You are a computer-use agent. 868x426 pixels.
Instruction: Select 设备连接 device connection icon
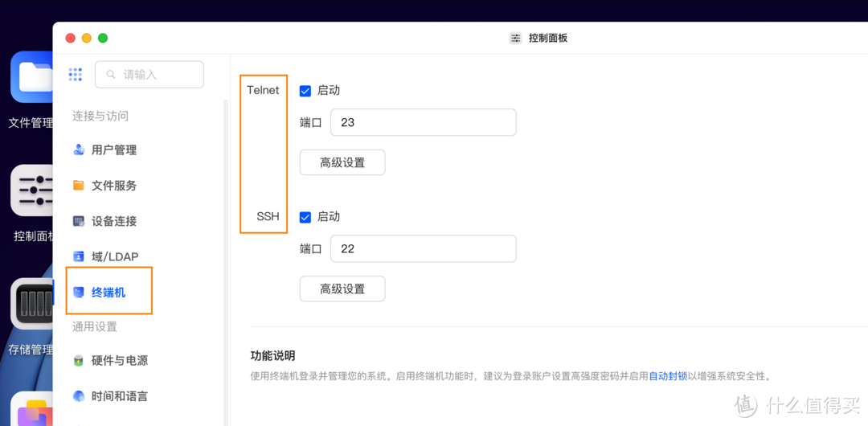click(79, 221)
